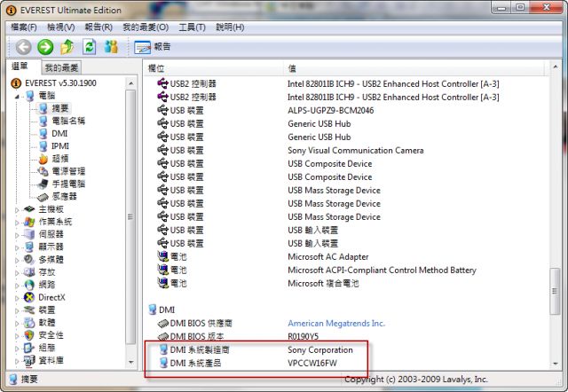Collapse the 電腦 tree node

[17, 97]
